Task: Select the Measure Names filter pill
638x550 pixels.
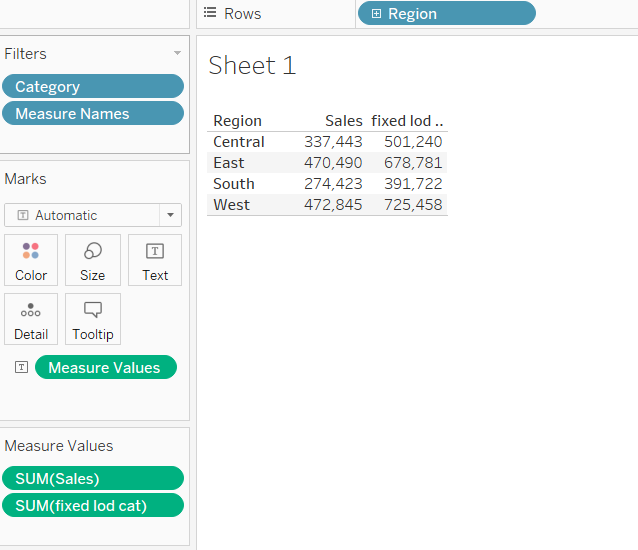Action: (93, 114)
